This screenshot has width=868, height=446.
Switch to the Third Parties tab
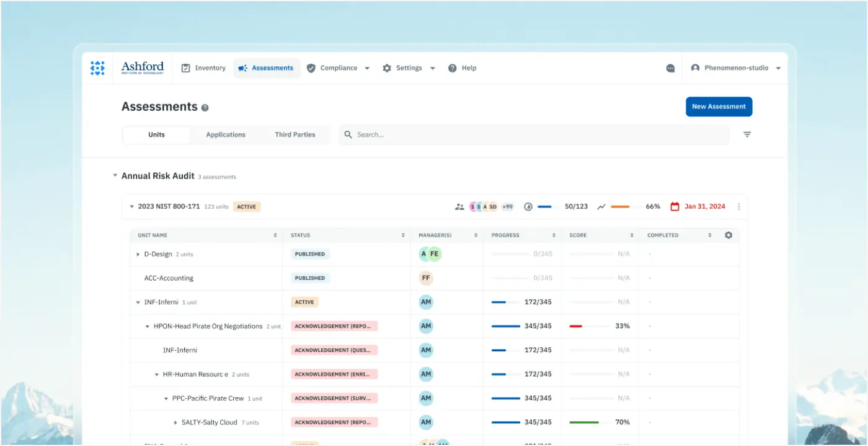pyautogui.click(x=295, y=134)
